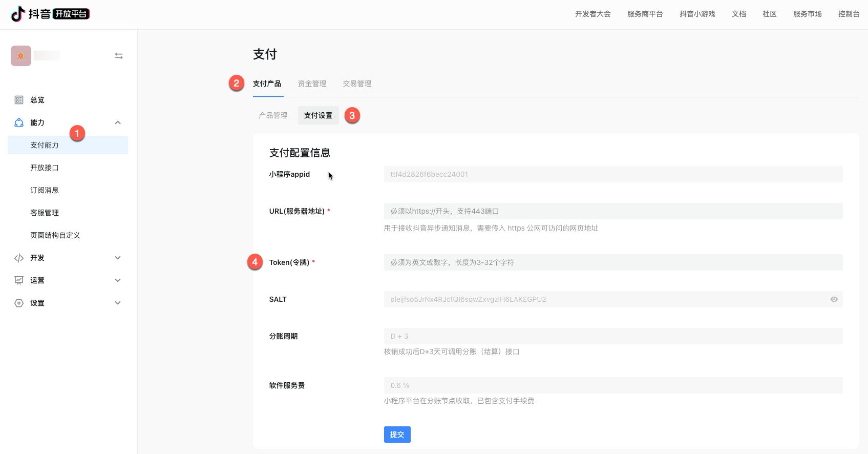The width and height of the screenshot is (868, 454).
Task: Switch to the 资金管理 tab
Action: [312, 84]
